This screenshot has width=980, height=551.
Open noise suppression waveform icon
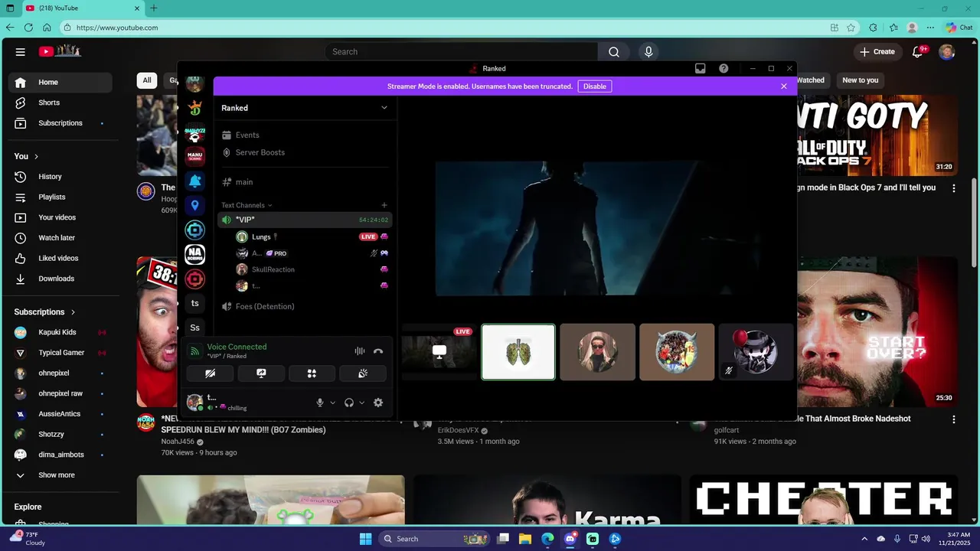(x=360, y=351)
